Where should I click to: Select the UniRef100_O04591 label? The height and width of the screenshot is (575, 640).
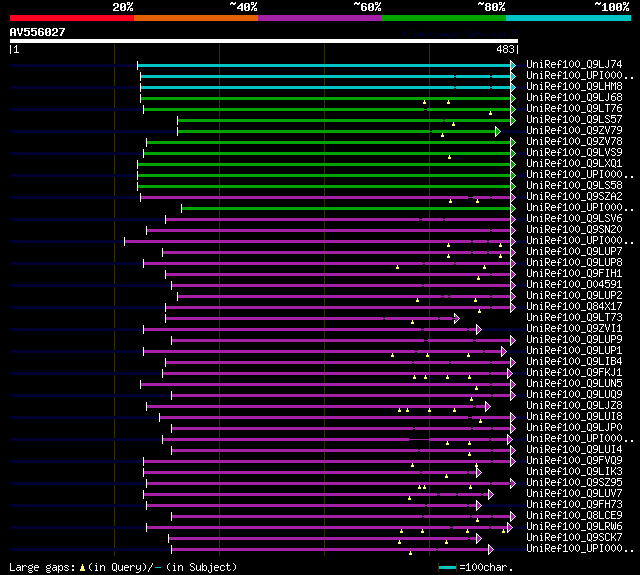574,285
